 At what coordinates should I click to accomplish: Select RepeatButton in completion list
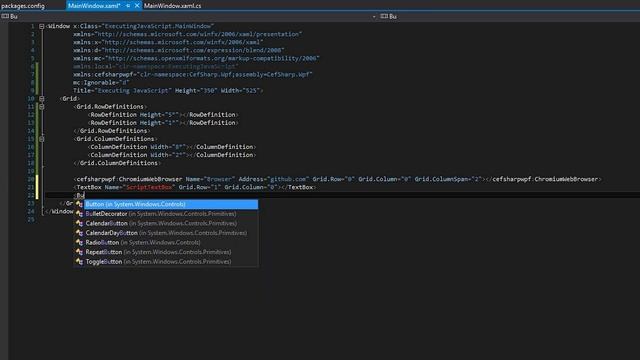click(166, 252)
